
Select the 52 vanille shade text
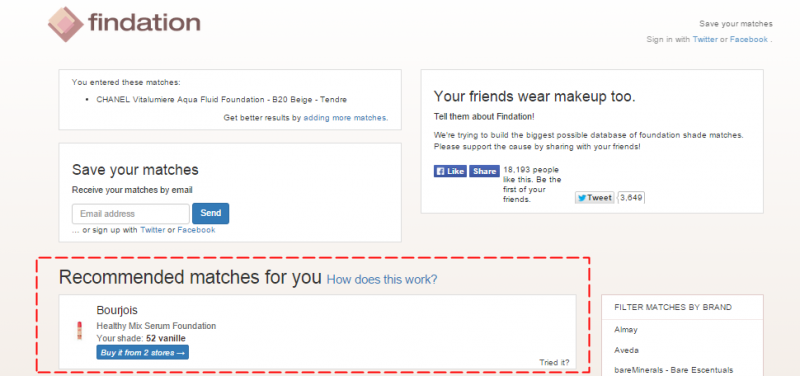[x=166, y=338]
